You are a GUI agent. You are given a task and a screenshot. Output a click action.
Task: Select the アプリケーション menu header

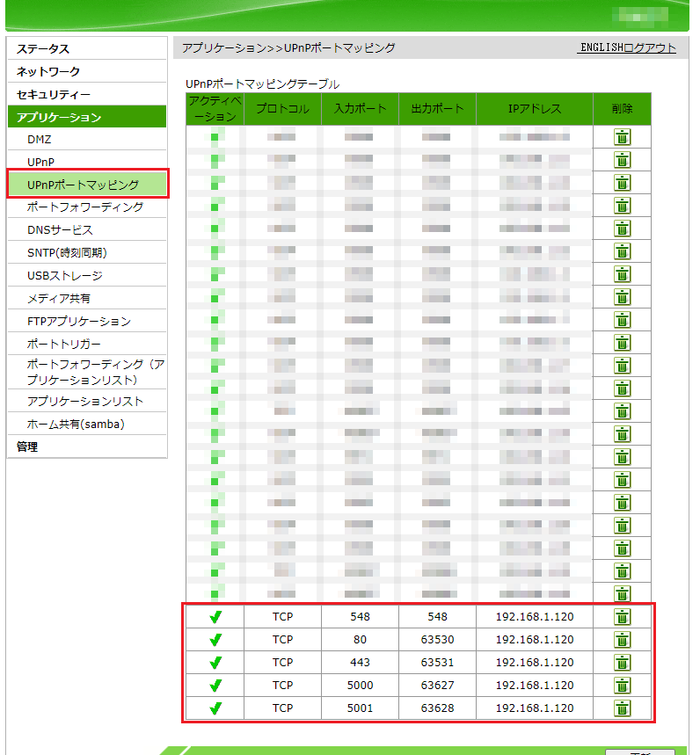coord(87,117)
